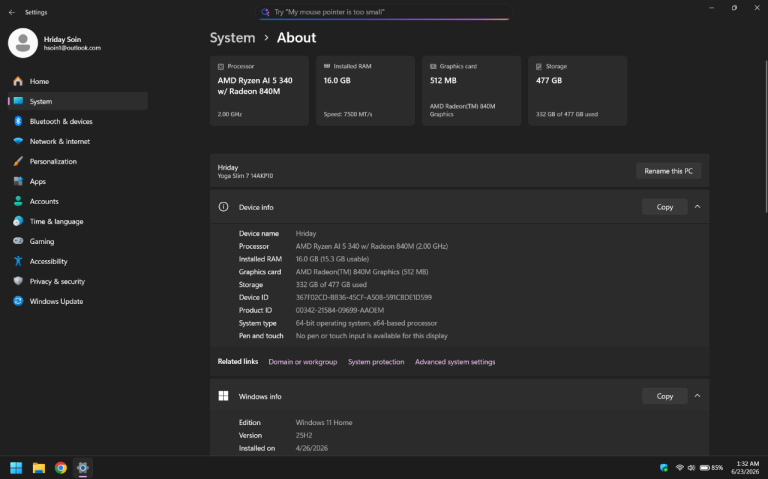Click the Pen and touch value text
This screenshot has width=768, height=479.
[371, 335]
